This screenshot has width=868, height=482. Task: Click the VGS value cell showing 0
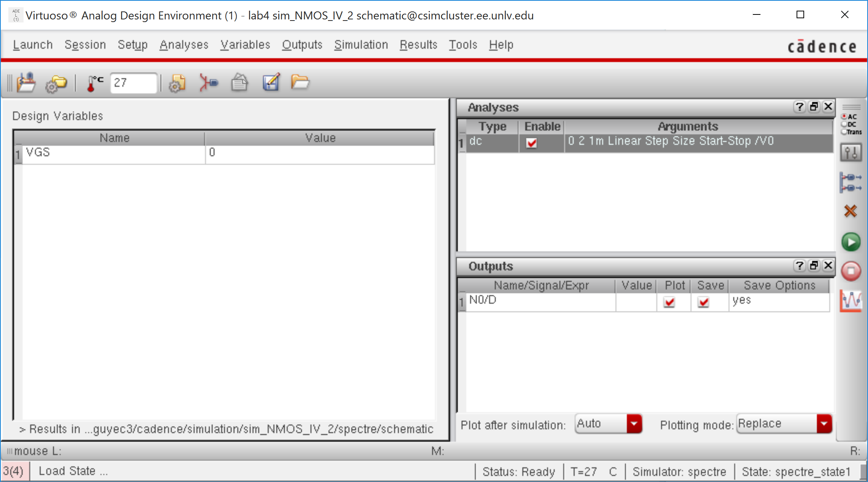click(x=320, y=154)
